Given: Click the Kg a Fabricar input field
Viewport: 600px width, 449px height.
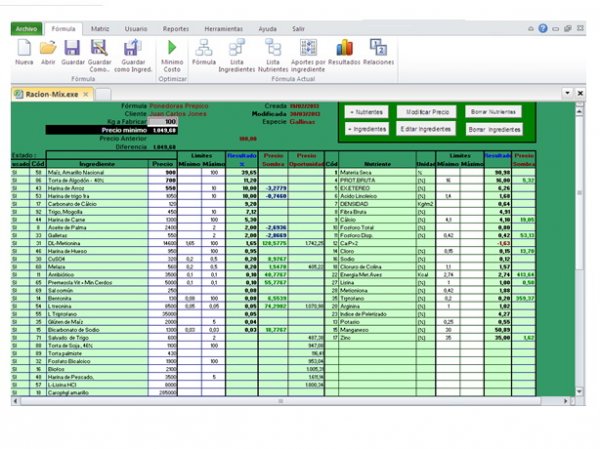Looking at the screenshot, I should click(x=163, y=122).
